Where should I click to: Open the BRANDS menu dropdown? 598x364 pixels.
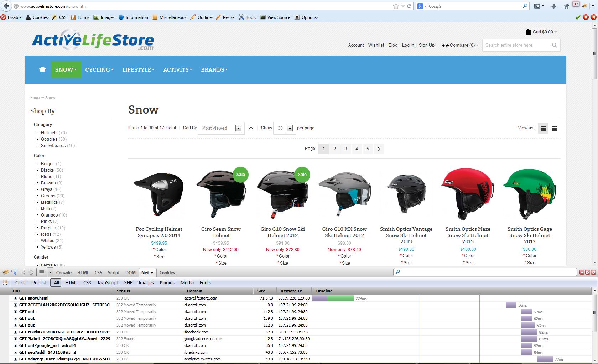click(x=214, y=70)
